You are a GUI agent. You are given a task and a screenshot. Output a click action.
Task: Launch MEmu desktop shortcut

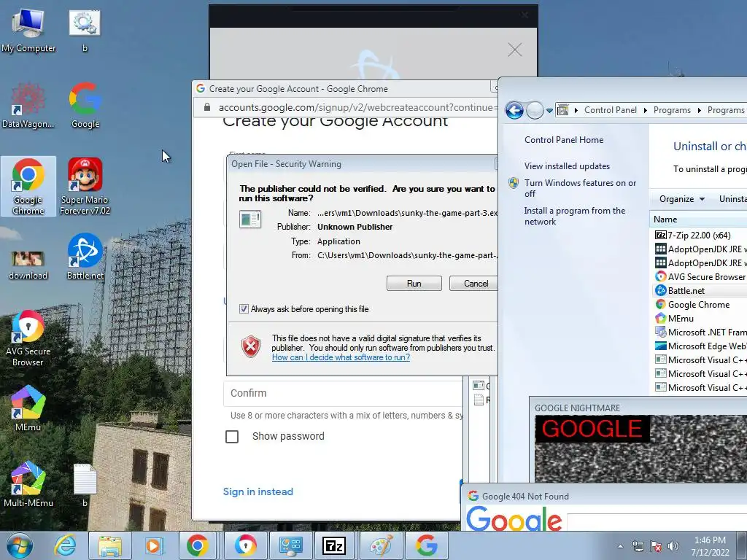(x=28, y=408)
